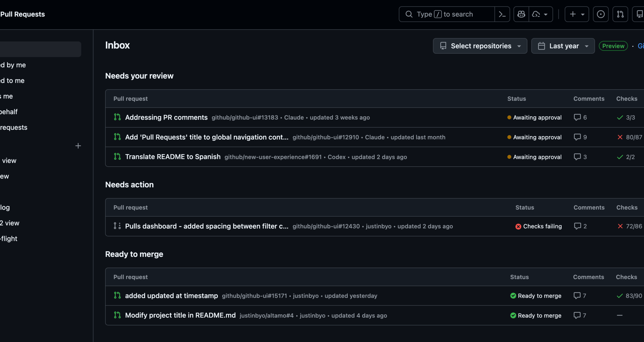644x342 pixels.
Task: Click comment icon showing 9 comments
Action: 577,137
